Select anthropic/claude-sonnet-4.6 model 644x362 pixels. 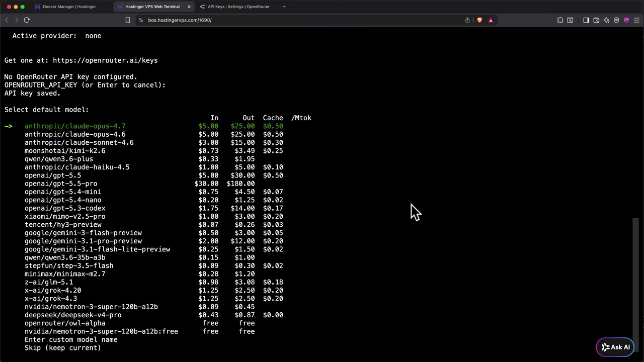click(79, 143)
